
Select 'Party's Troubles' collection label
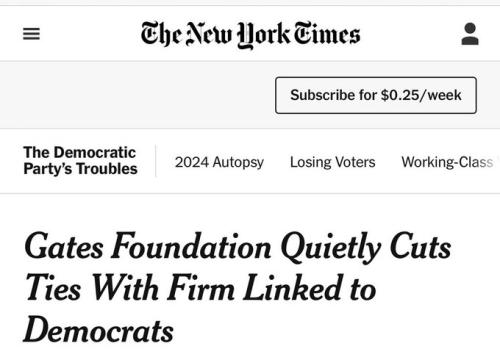tap(80, 169)
